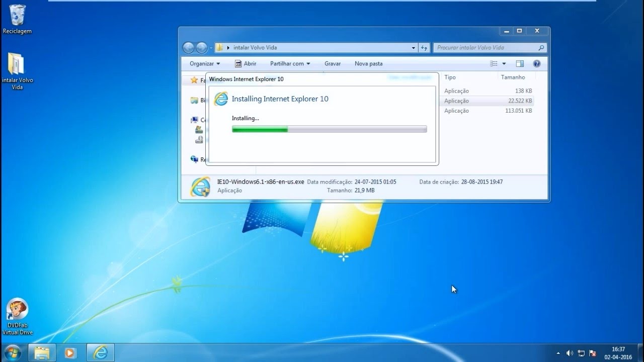Click the Windows Start orb
The image size is (644, 362).
12,352
